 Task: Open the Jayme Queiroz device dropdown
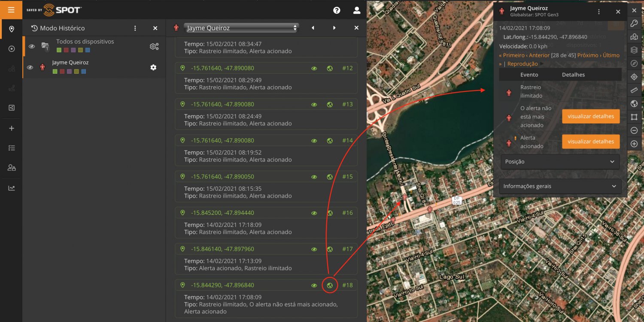[241, 28]
